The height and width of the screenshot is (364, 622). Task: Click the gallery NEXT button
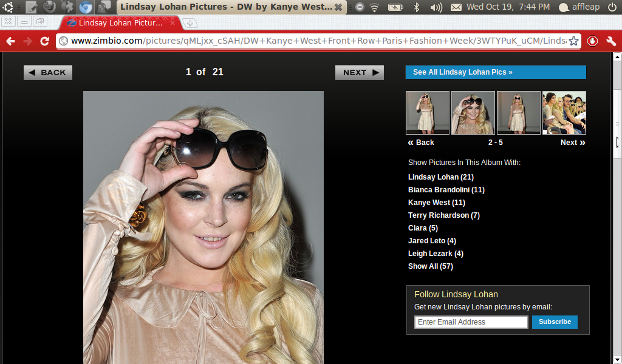click(360, 72)
